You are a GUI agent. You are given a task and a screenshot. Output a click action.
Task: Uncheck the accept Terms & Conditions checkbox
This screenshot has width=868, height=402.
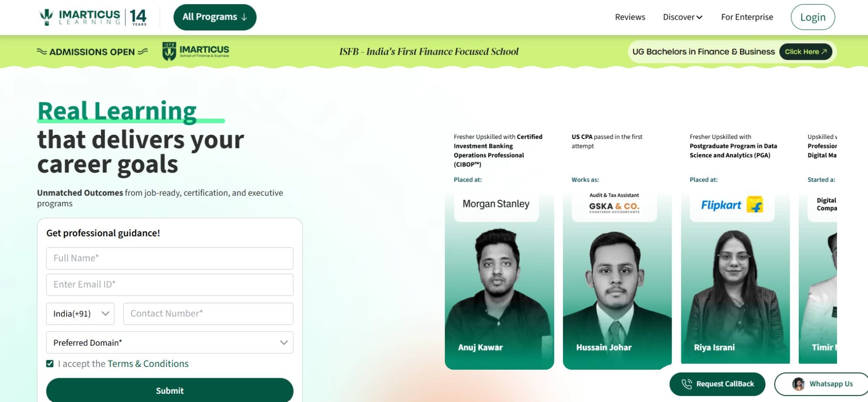pos(50,364)
